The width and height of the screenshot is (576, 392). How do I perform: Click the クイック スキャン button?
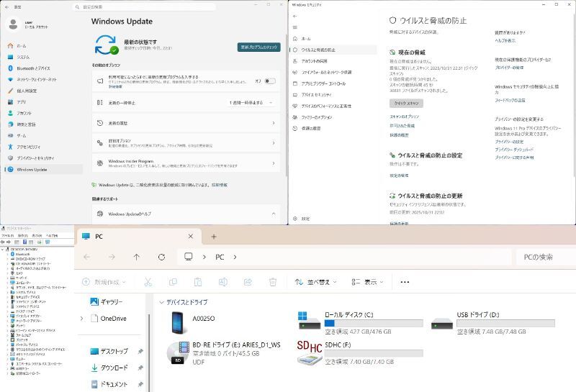coord(406,103)
